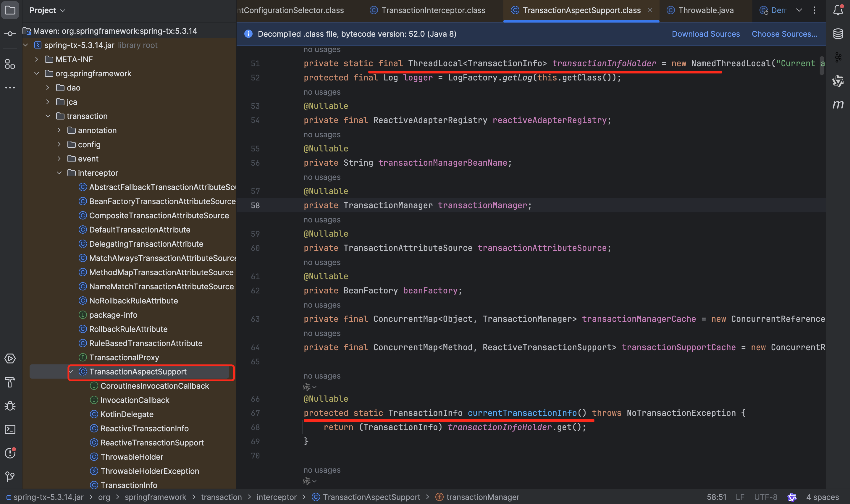Open the Build hammer tool icon

click(10, 382)
